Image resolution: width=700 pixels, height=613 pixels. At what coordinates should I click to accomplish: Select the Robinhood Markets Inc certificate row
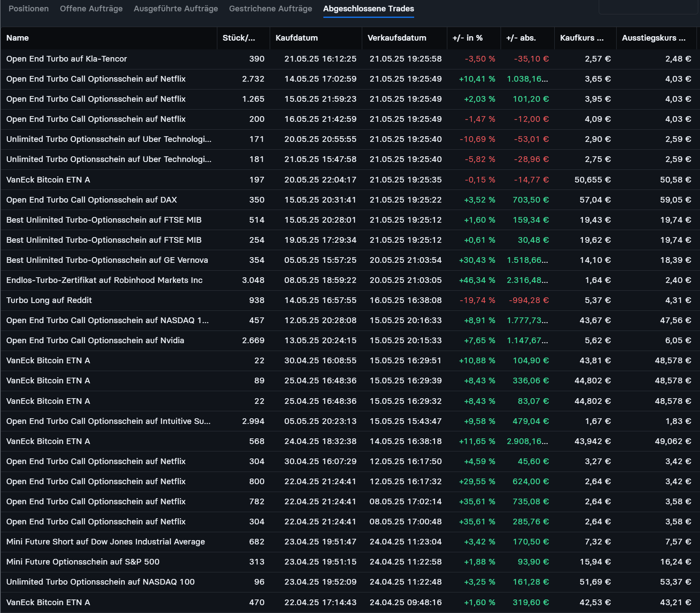[350, 280]
